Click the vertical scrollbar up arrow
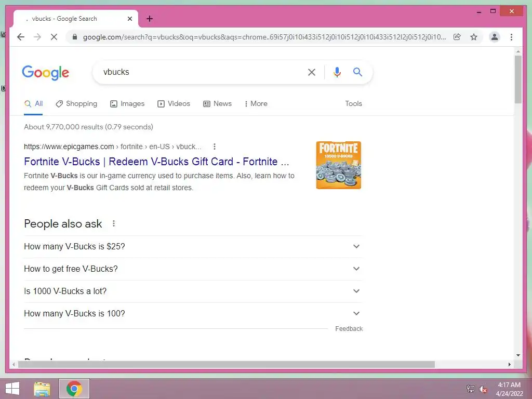Image resolution: width=532 pixels, height=399 pixels. coord(518,51)
